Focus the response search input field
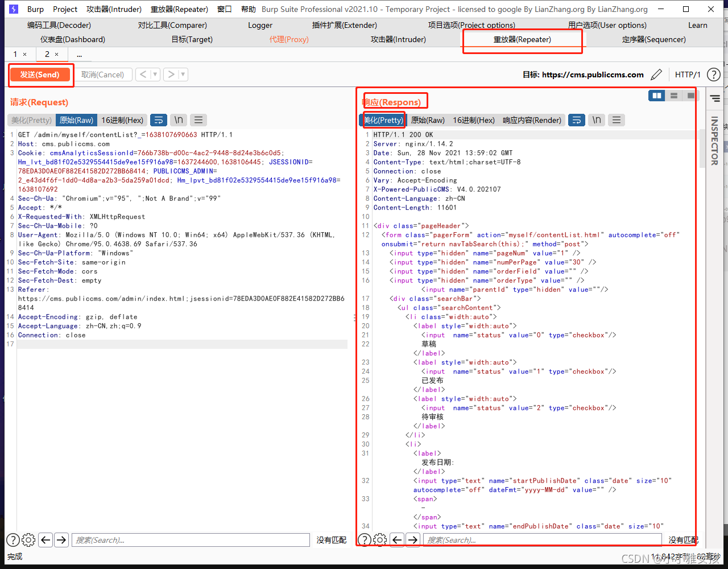 pos(542,540)
